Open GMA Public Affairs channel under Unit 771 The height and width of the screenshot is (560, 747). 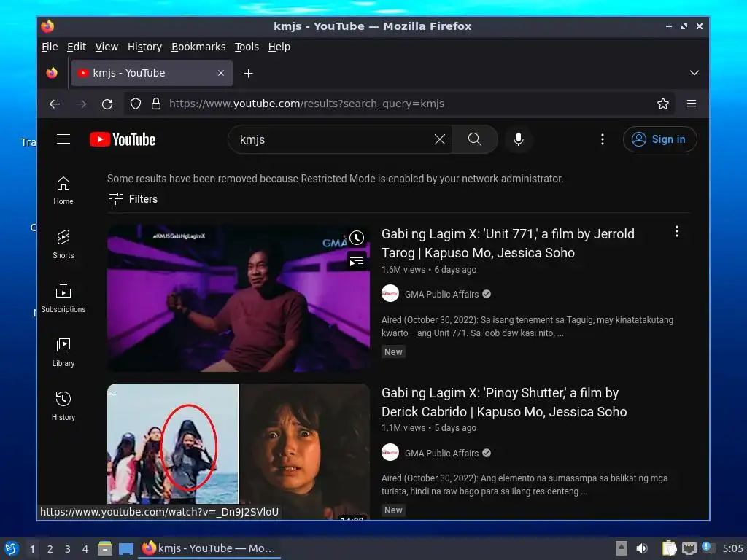click(x=441, y=295)
